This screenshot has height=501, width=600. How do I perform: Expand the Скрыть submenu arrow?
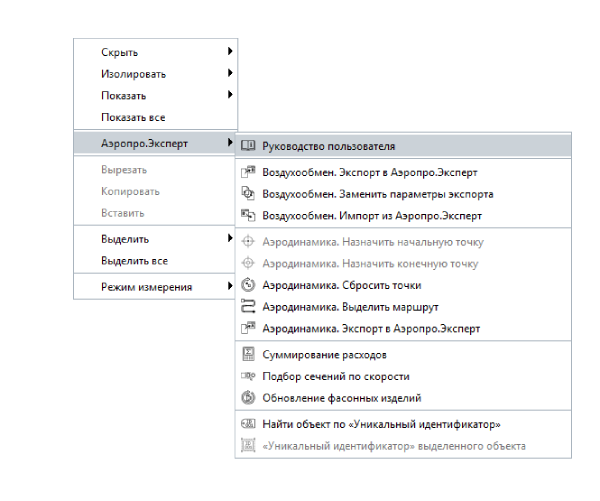pyautogui.click(x=229, y=51)
